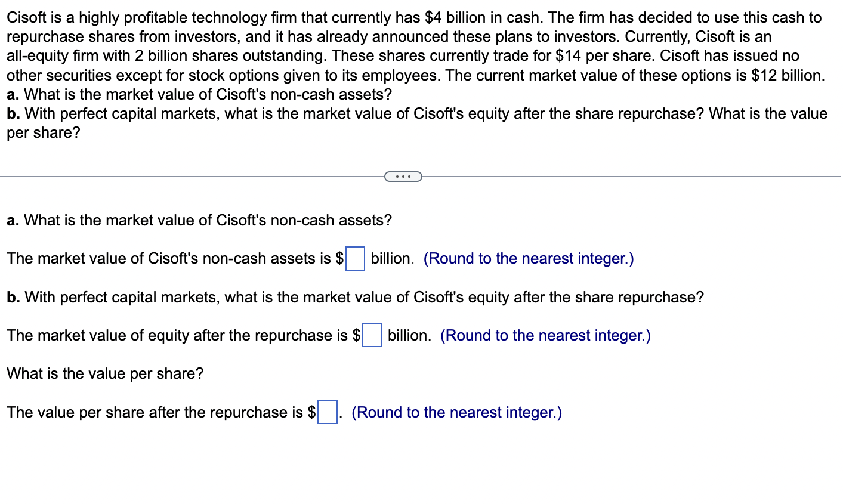Select the word 'billion' after the equity answer box
The width and height of the screenshot is (843, 504).
pyautogui.click(x=408, y=335)
